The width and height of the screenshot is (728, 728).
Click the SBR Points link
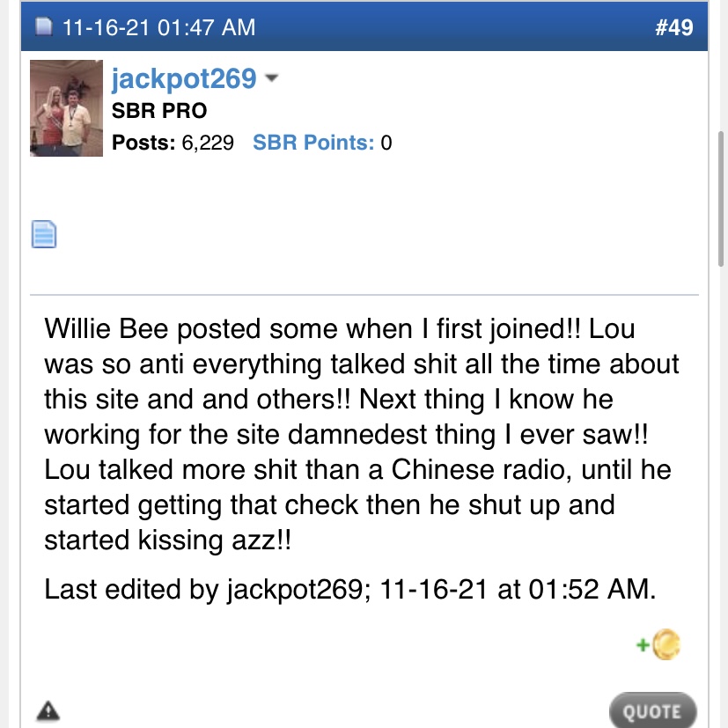tap(313, 143)
